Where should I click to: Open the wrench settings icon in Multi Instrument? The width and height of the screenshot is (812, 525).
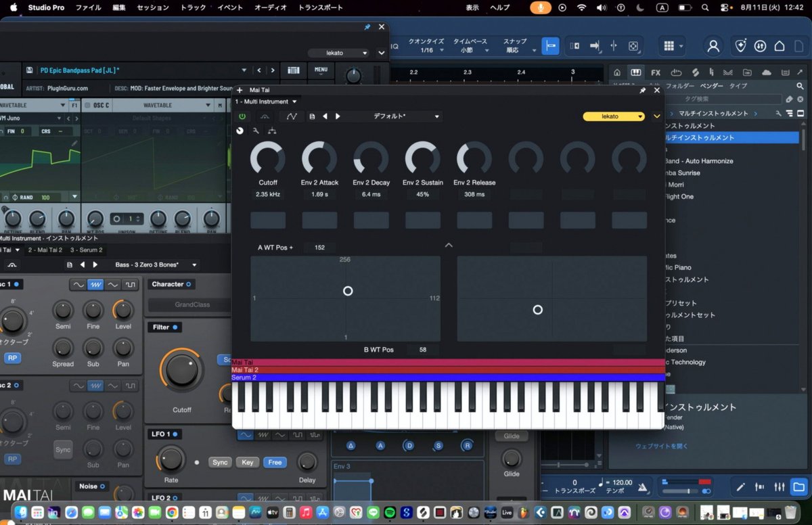click(x=256, y=131)
